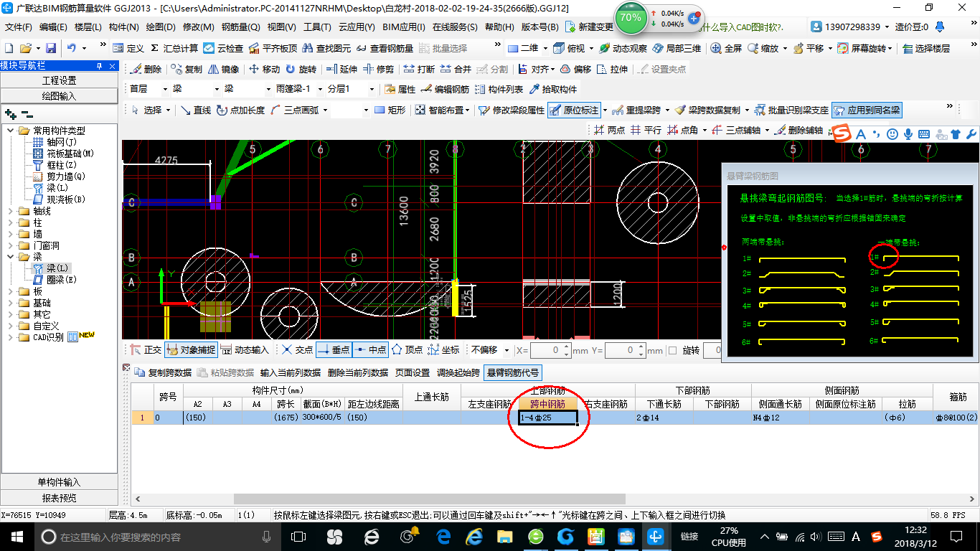Toggle 垂点 perpendicular snap

334,350
